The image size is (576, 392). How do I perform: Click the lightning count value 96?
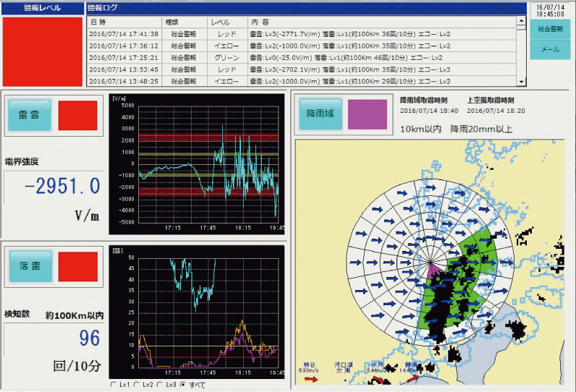coord(89,338)
